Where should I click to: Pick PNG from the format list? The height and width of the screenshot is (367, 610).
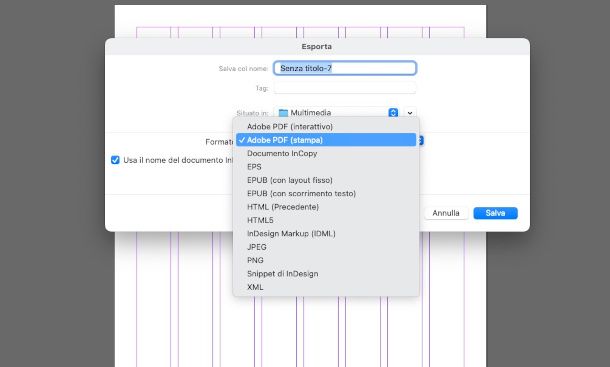tap(326, 260)
